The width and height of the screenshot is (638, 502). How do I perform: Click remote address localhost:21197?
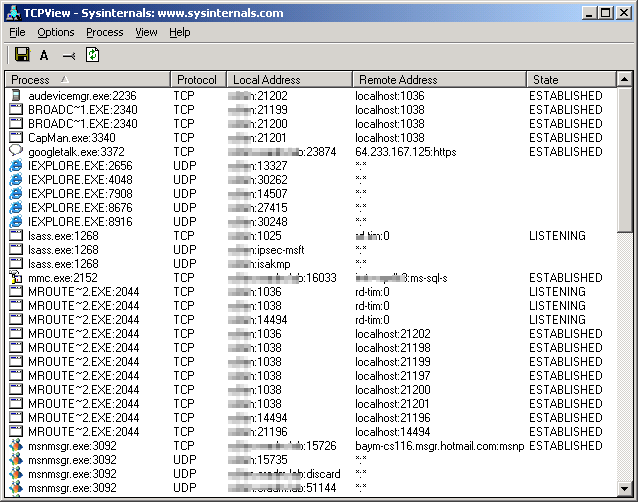(x=393, y=376)
